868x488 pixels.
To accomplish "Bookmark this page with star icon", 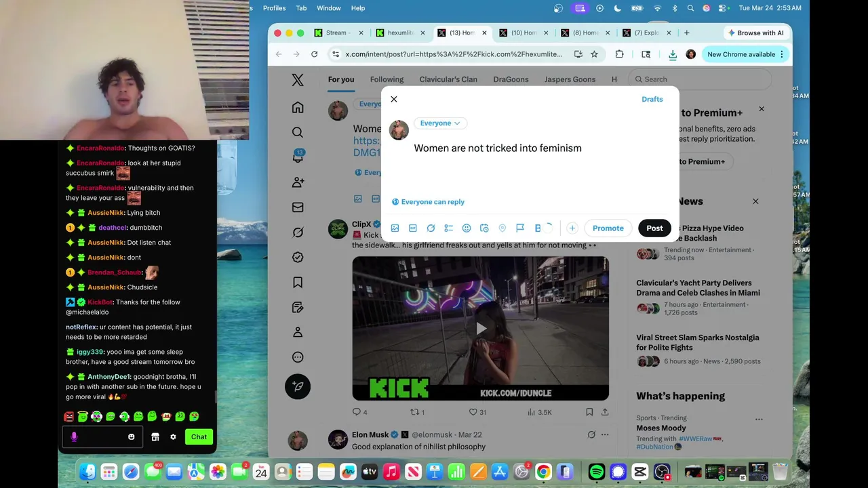I will pos(594,54).
